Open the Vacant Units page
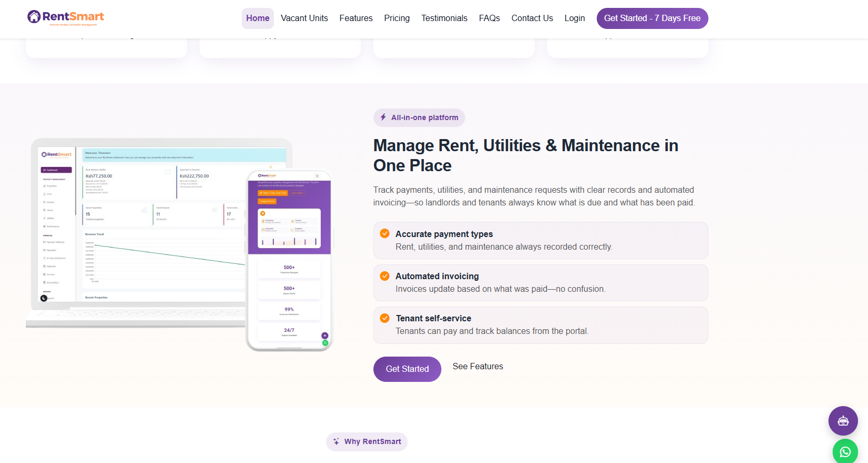 (x=304, y=18)
